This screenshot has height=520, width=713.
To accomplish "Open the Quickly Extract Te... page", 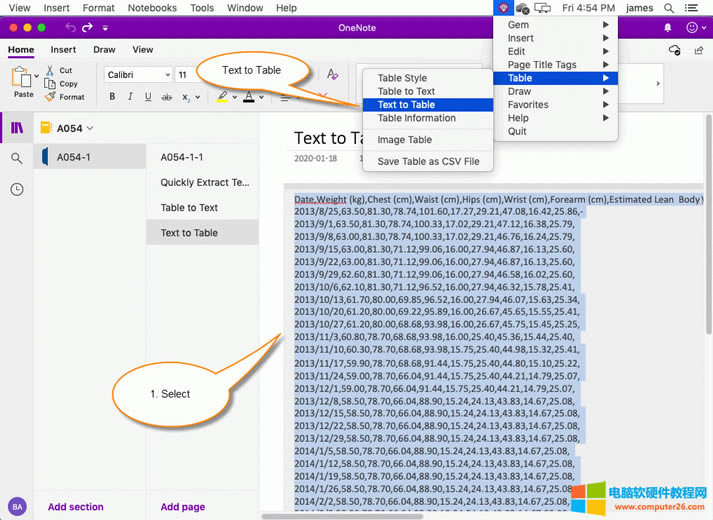I will tap(202, 182).
